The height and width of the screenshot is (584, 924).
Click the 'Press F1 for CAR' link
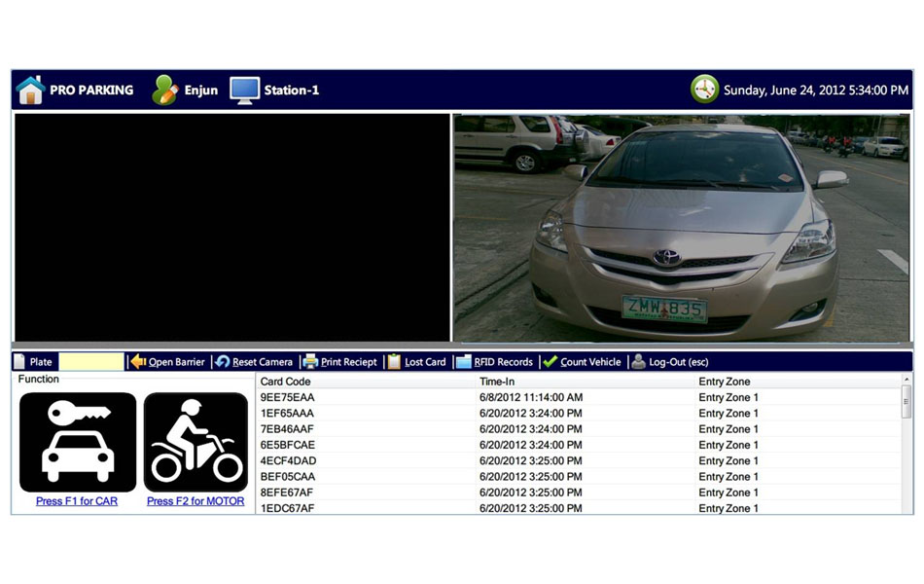coord(77,501)
